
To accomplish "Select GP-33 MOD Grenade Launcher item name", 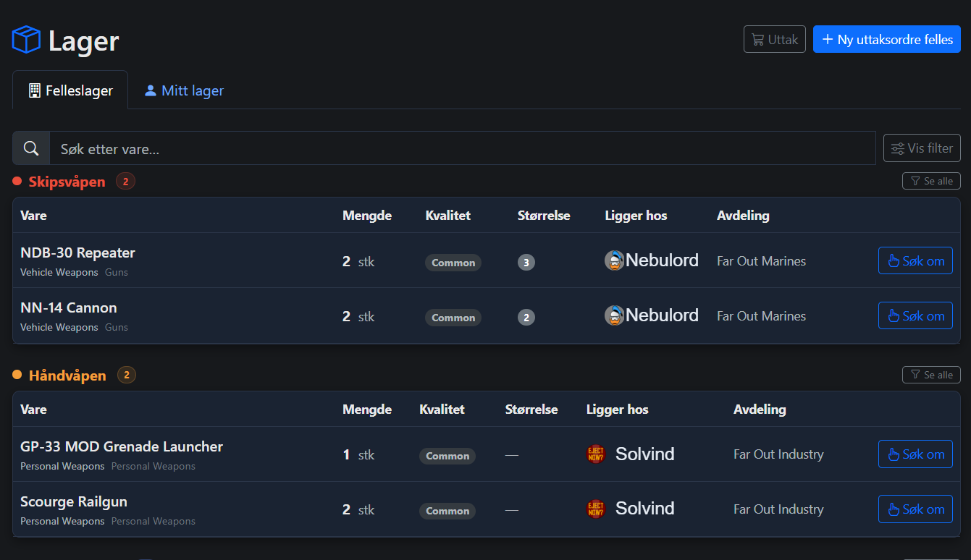I will tap(122, 446).
